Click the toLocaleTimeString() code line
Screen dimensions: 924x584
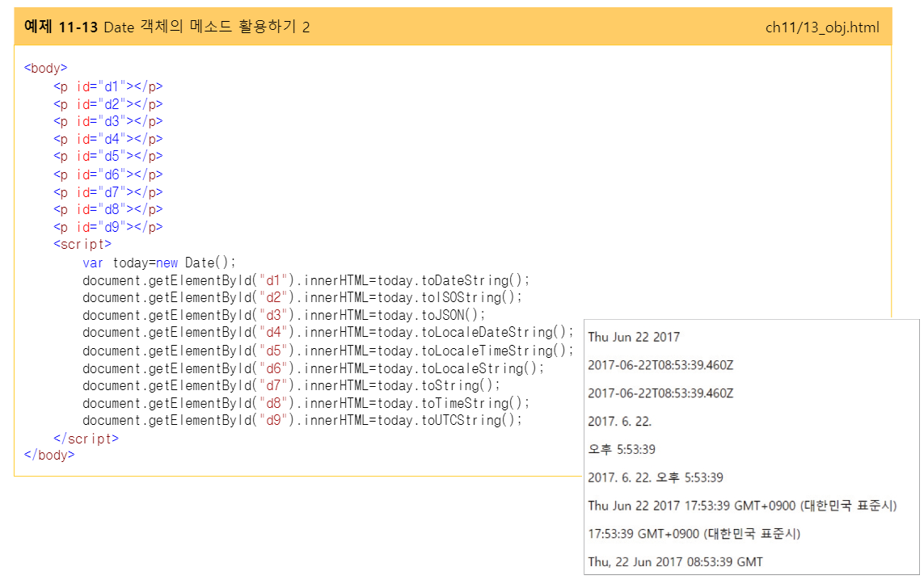[327, 351]
